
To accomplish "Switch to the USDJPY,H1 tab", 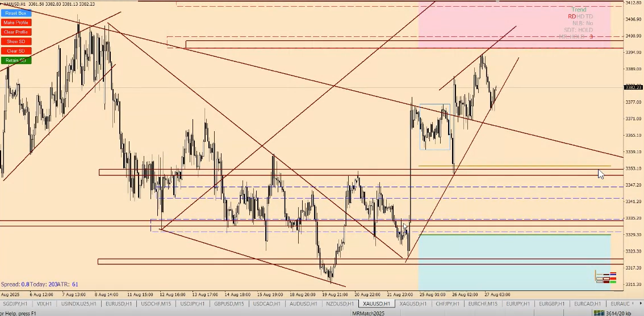I will (193, 304).
